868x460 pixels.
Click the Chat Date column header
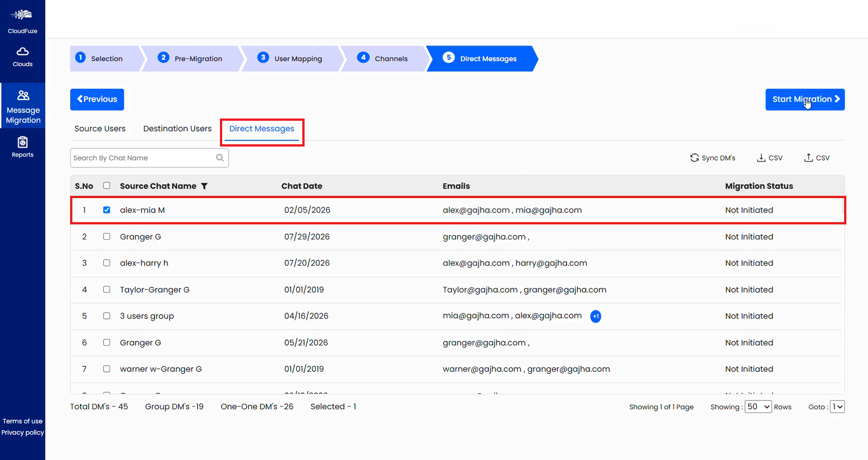[x=302, y=186]
